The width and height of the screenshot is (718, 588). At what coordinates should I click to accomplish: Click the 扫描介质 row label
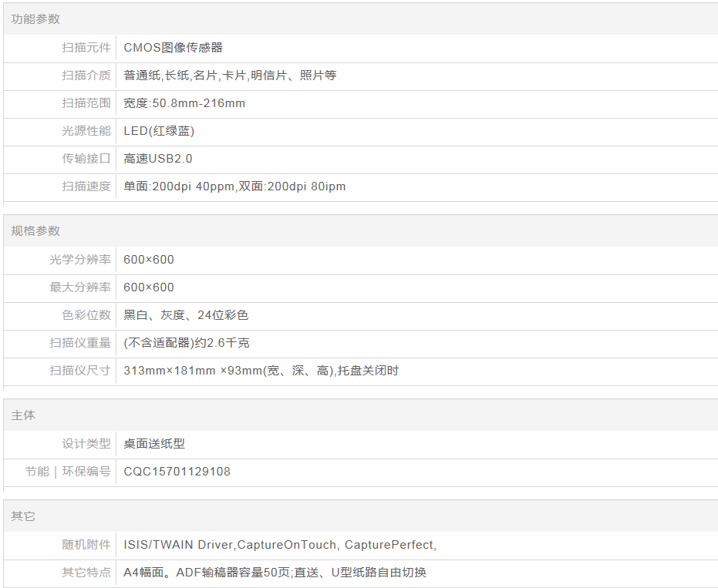pos(86,76)
